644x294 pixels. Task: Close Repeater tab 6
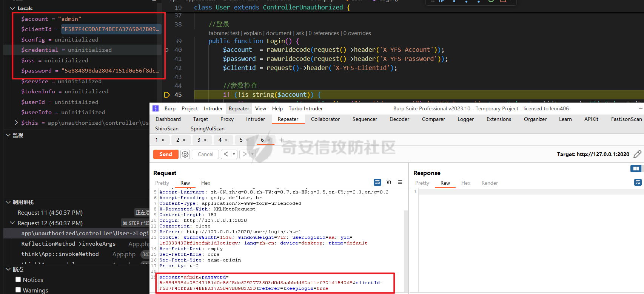pyautogui.click(x=269, y=140)
